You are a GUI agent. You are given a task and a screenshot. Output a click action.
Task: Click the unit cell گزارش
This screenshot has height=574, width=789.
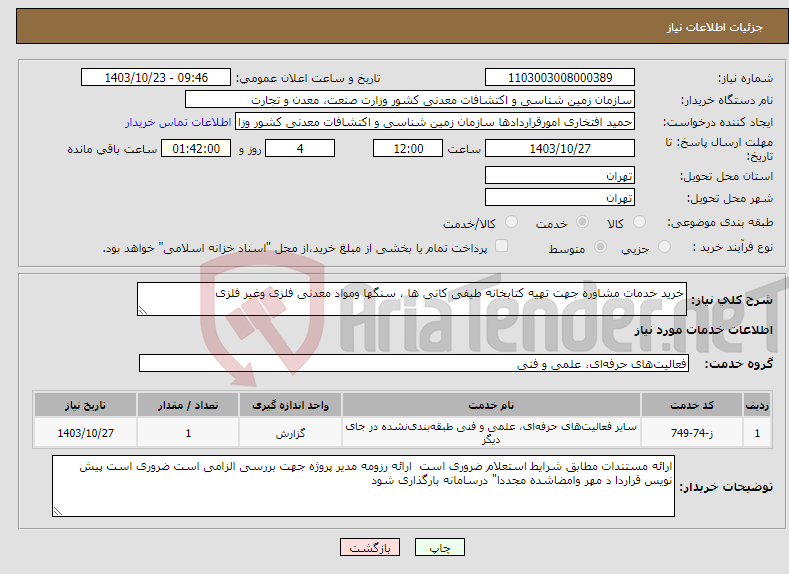[290, 433]
